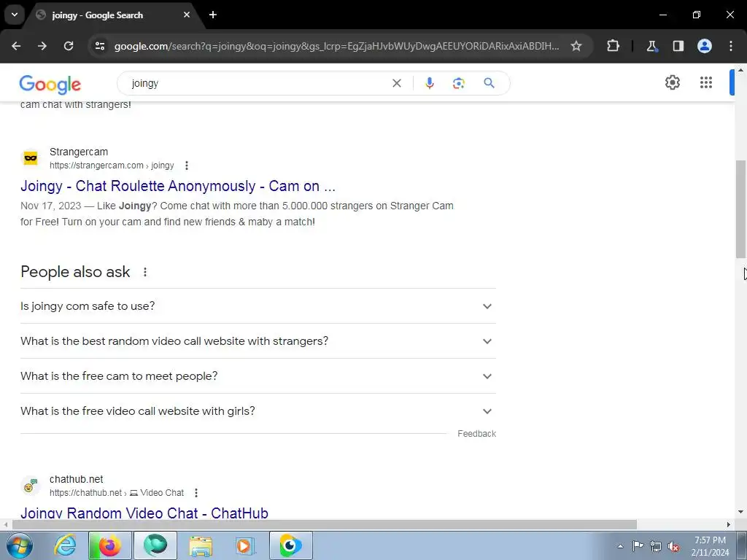
Task: Open Google apps grid
Action: [706, 82]
